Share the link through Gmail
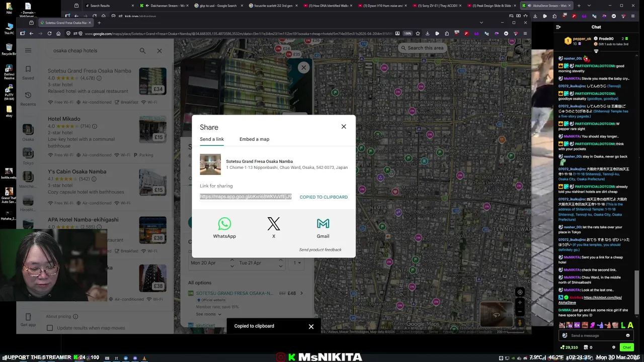The height and width of the screenshot is (362, 644). pos(323,228)
